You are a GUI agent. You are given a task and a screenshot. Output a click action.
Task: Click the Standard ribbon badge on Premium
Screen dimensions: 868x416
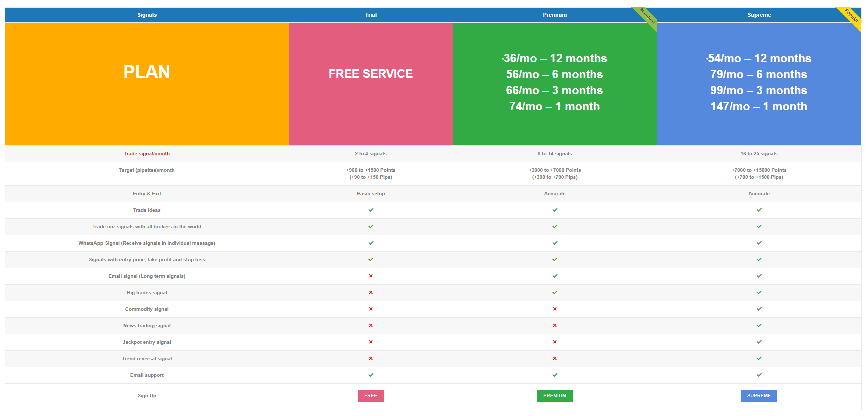pyautogui.click(x=647, y=16)
